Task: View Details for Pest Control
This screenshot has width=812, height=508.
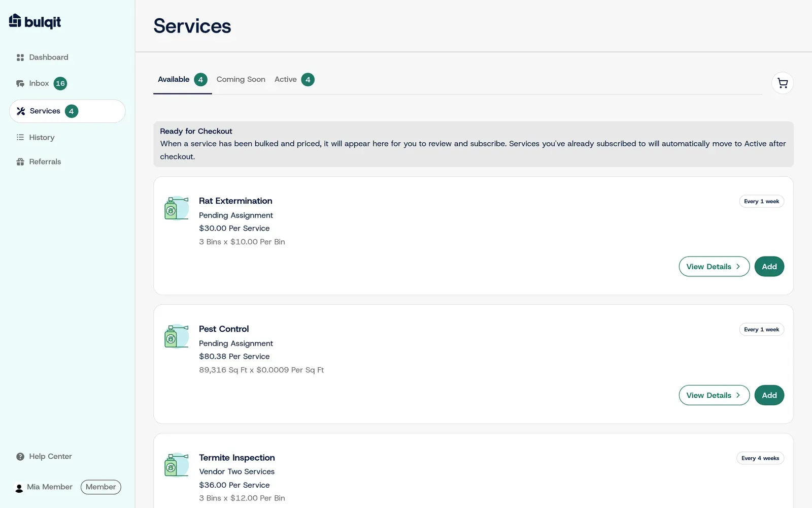Action: [x=714, y=395]
